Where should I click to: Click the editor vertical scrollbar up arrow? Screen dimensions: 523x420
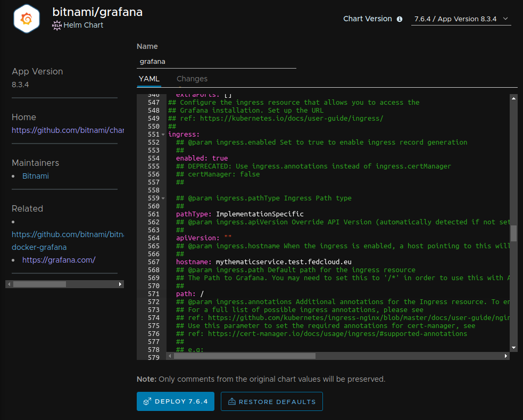click(x=513, y=98)
